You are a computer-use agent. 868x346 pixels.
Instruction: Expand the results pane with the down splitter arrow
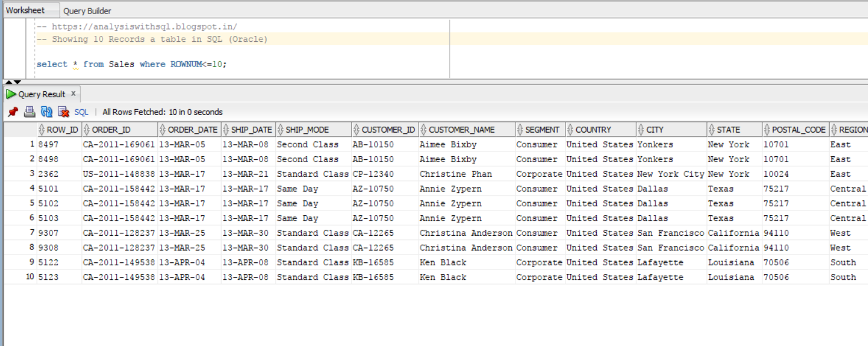[x=16, y=83]
